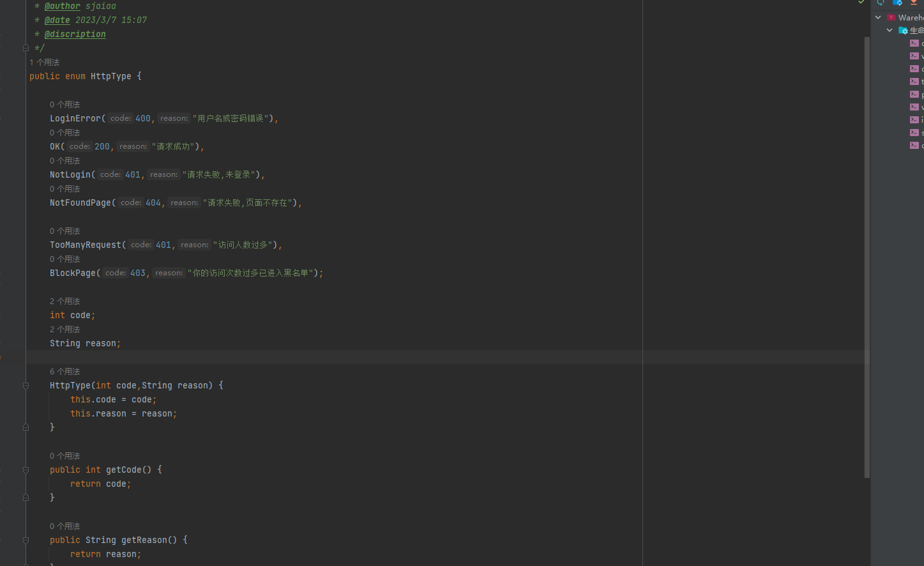This screenshot has height=566, width=924.
Task: Click the @discription Javadoc tag
Action: [75, 34]
